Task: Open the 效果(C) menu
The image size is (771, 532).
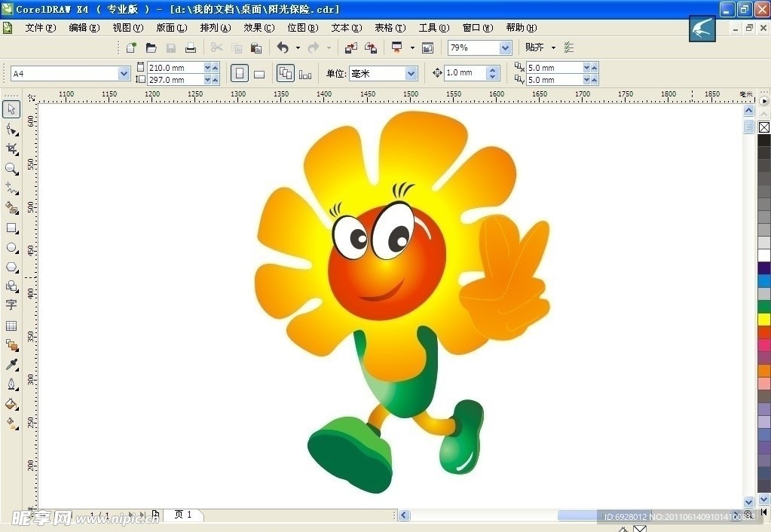Action: click(x=258, y=28)
